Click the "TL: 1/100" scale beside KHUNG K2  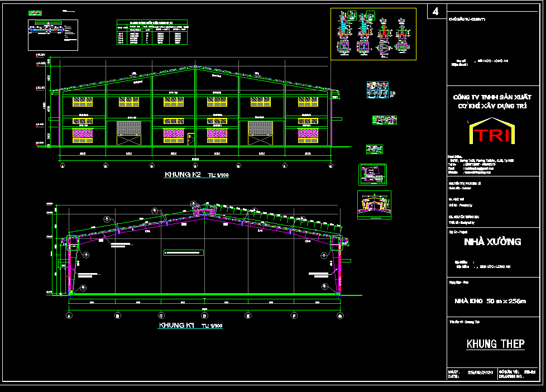point(218,175)
